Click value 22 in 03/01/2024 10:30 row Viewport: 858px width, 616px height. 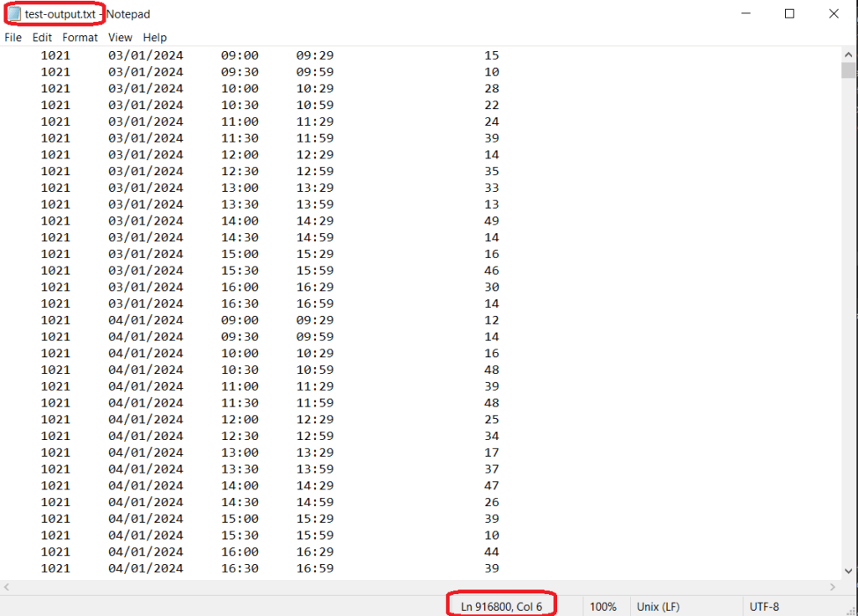coord(491,105)
